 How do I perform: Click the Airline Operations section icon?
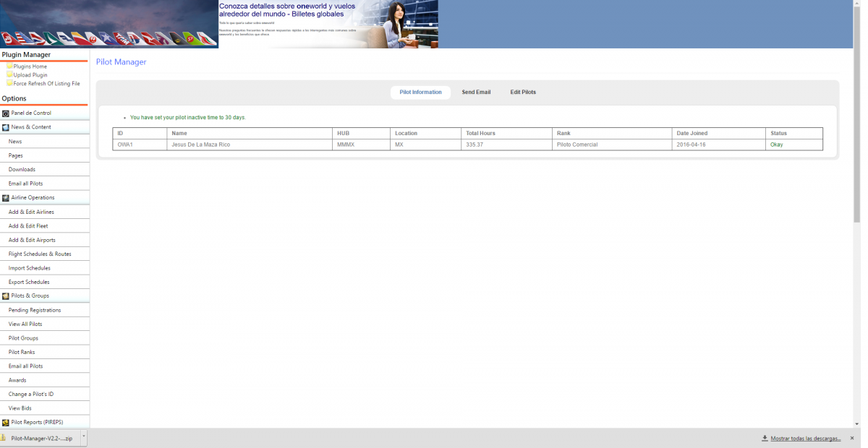click(x=6, y=197)
